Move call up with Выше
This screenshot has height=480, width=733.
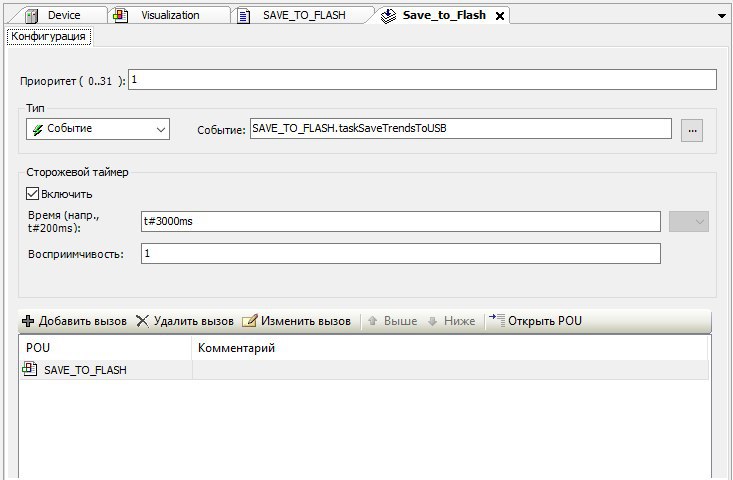coord(392,321)
